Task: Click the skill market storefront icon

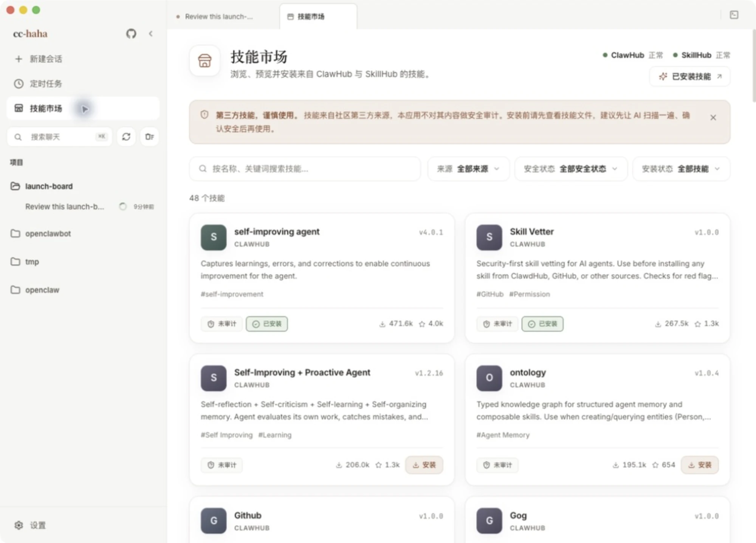Action: pyautogui.click(x=205, y=61)
